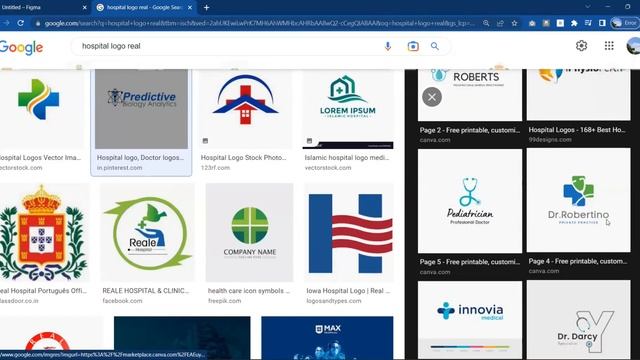Open the MAX hospital blue image thumbnail
640x360 pixels.
pos(327,338)
